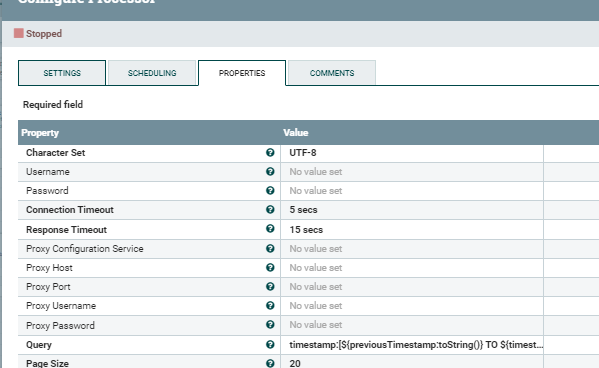599x368 pixels.
Task: Click the Value column header
Action: tap(296, 133)
